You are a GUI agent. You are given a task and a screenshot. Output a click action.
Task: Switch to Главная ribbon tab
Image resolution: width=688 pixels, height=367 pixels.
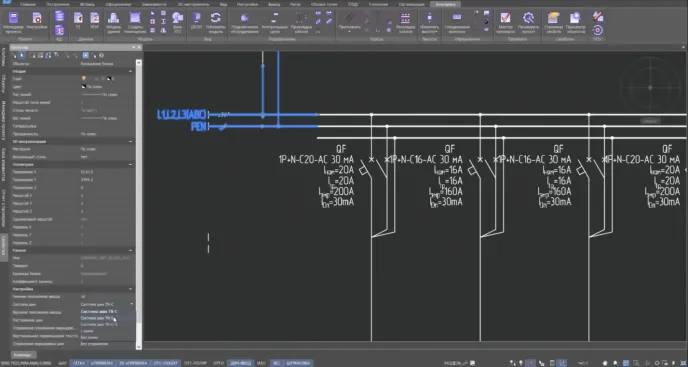point(28,4)
